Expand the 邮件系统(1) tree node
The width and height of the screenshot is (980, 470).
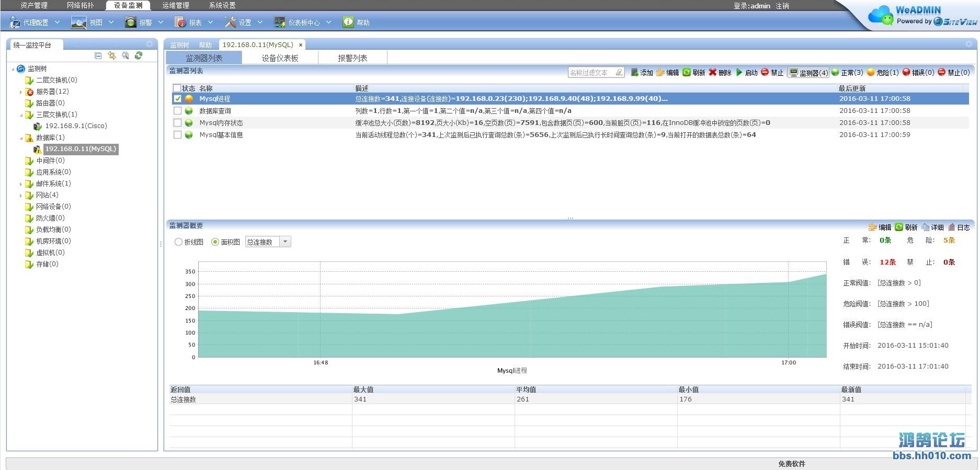click(x=21, y=184)
